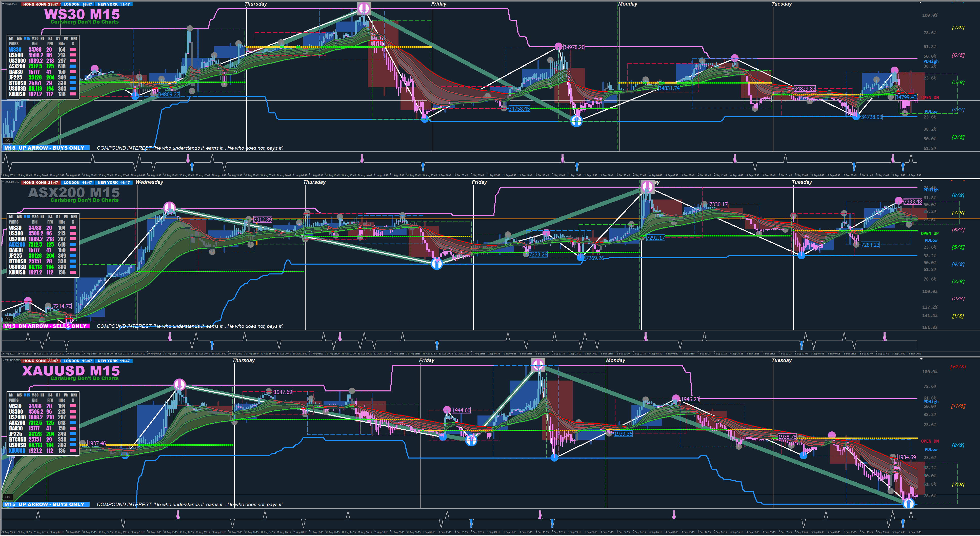Toggle the ON button on the WS30 chart
The height and width of the screenshot is (536, 980).
click(8, 141)
